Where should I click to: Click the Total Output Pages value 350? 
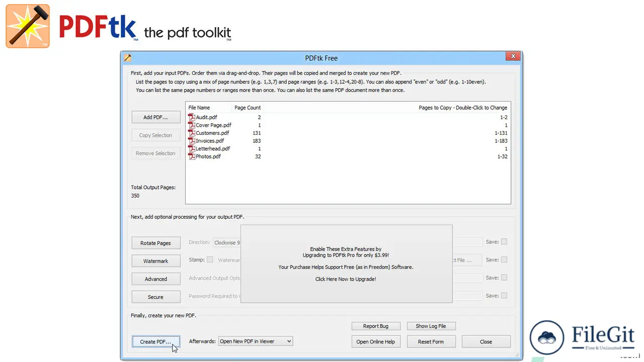click(135, 196)
